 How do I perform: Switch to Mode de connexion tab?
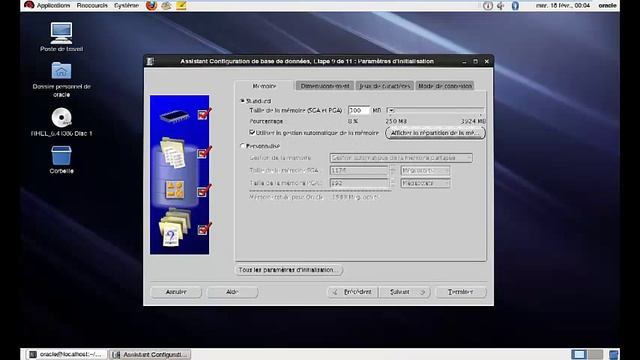pyautogui.click(x=445, y=86)
